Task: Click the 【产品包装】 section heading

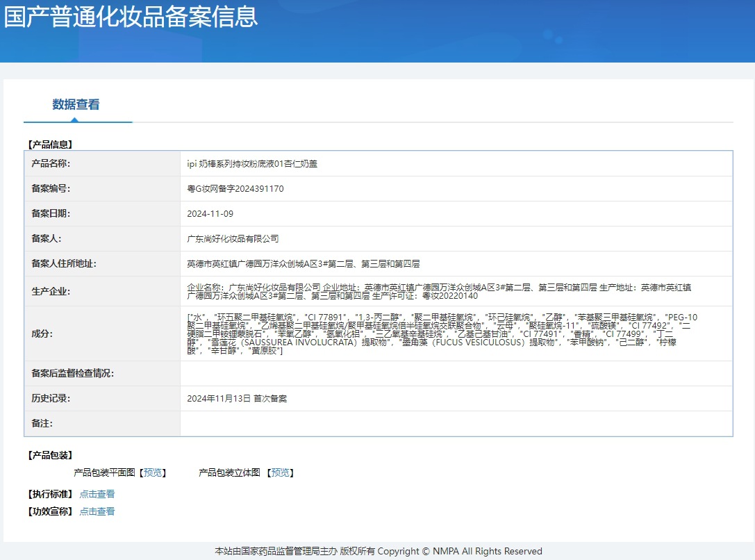Action: [50, 456]
